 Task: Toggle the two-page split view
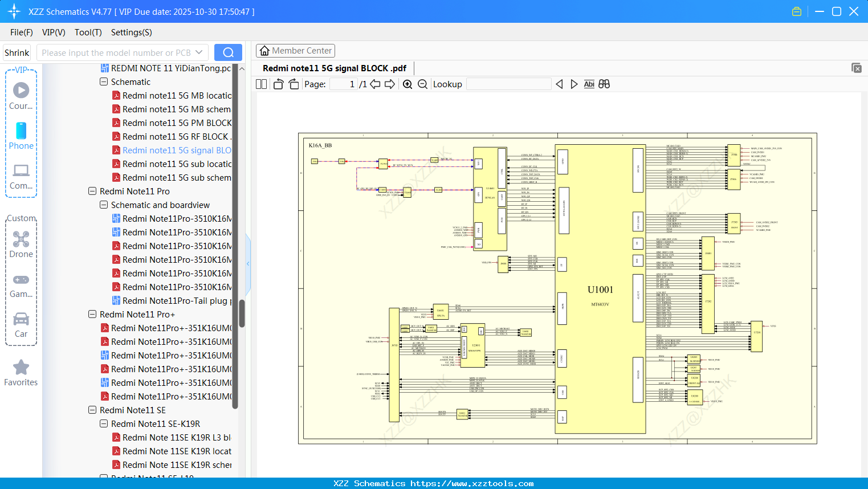tap(262, 84)
